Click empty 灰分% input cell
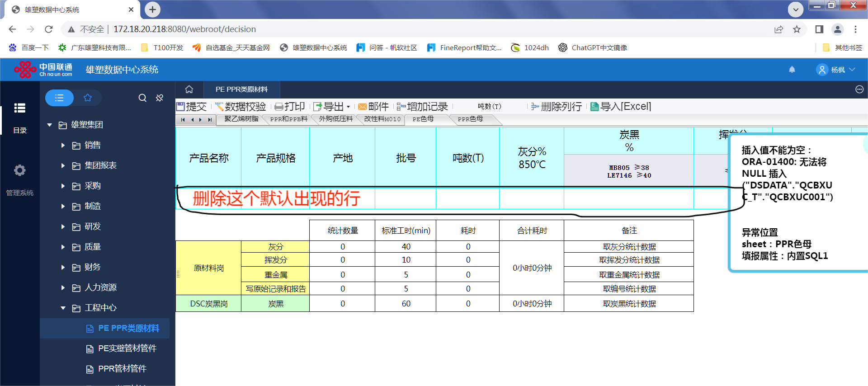868x386 pixels. point(532,198)
